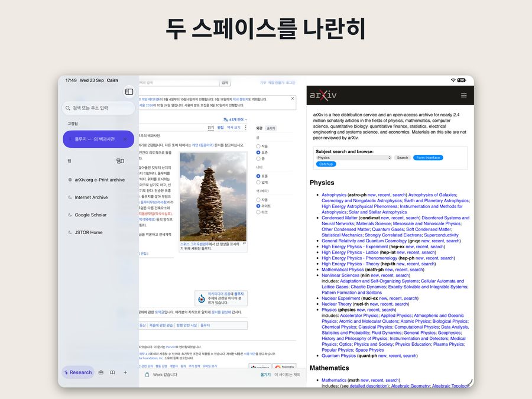The height and width of the screenshot is (399, 532).
Task: Switch to the book space icon
Action: pos(112,372)
